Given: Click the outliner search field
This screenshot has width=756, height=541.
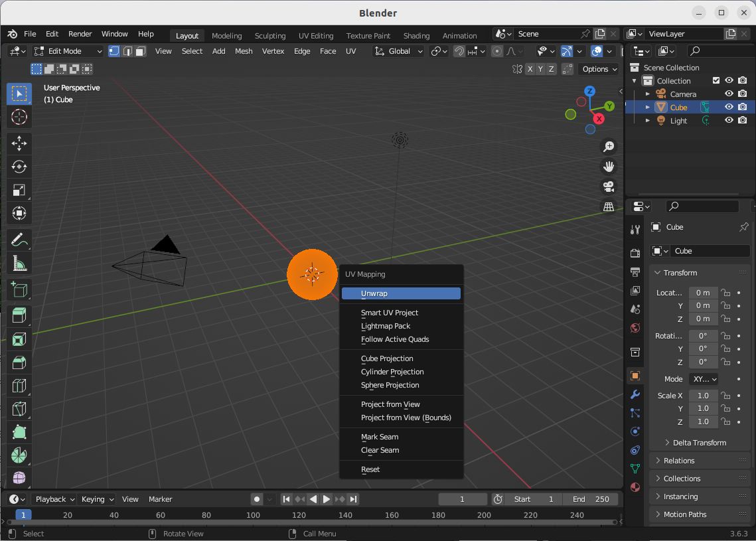Looking at the screenshot, I should (x=720, y=51).
